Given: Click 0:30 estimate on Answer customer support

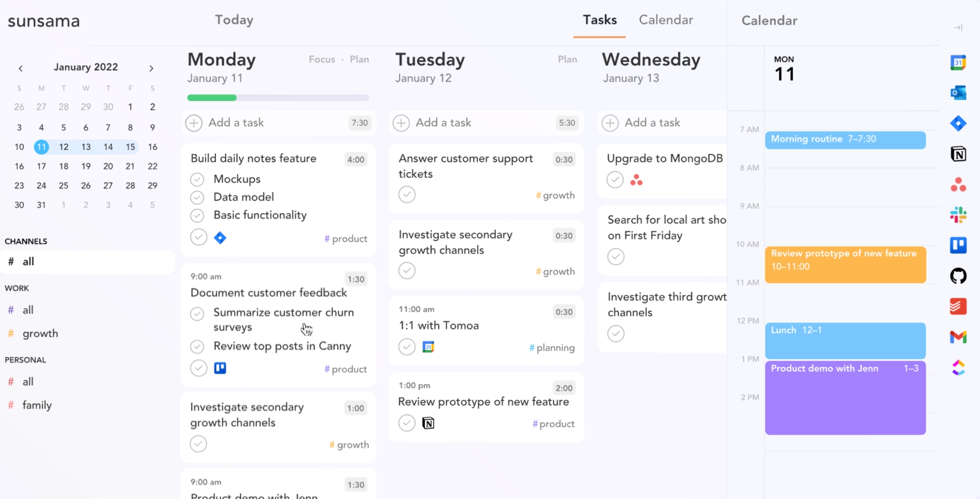Looking at the screenshot, I should pyautogui.click(x=564, y=159).
